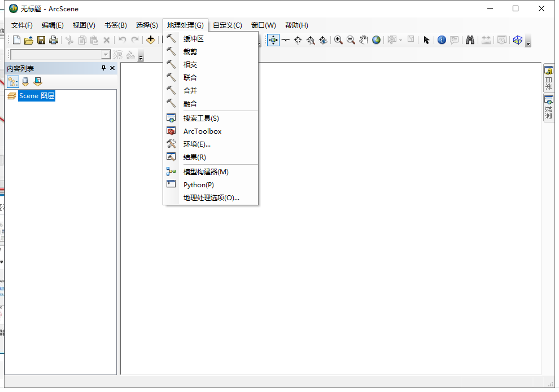Open 结果(R) results window entry
The image size is (559, 392).
(x=211, y=157)
